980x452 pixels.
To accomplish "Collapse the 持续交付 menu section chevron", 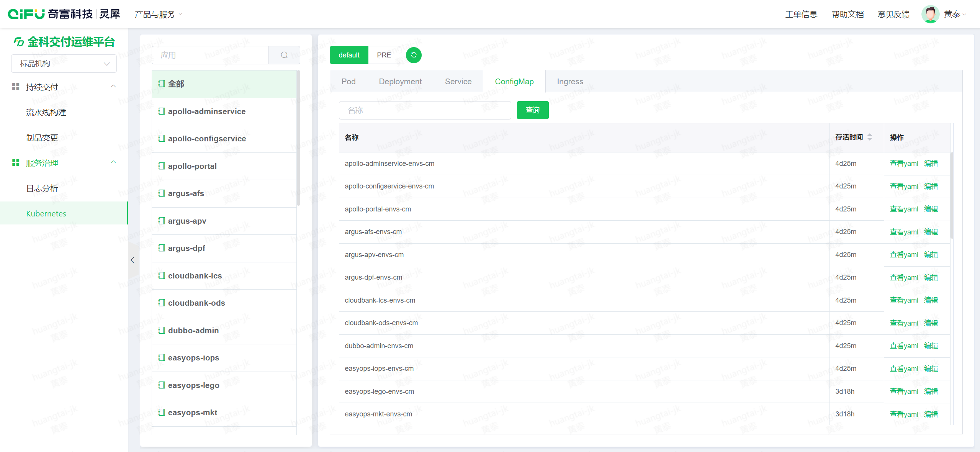I will click(113, 87).
